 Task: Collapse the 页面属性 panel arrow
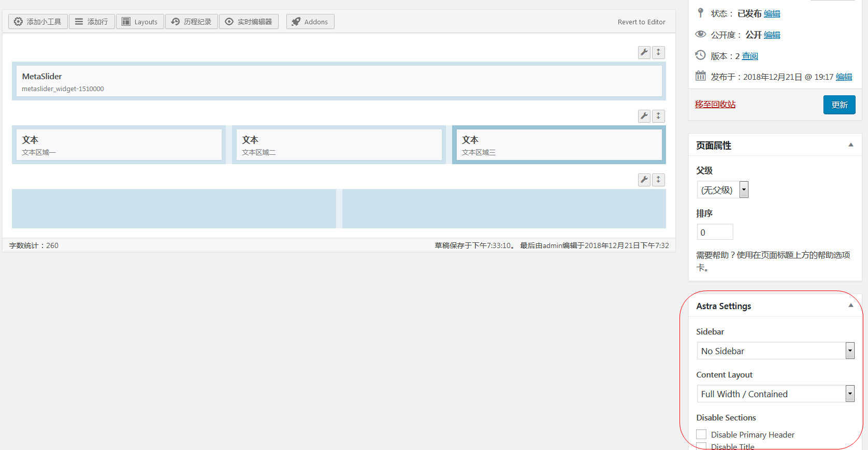coord(851,145)
